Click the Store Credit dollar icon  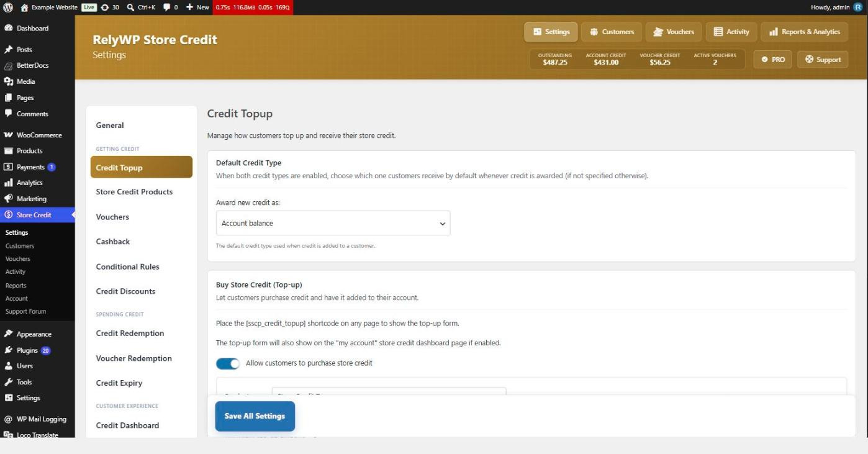[x=9, y=215]
